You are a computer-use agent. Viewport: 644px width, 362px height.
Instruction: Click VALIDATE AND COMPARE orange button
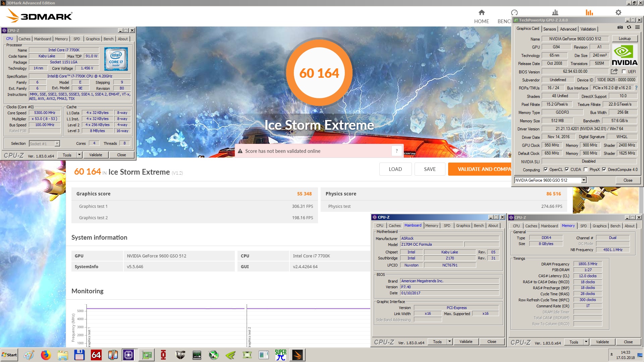pos(480,169)
